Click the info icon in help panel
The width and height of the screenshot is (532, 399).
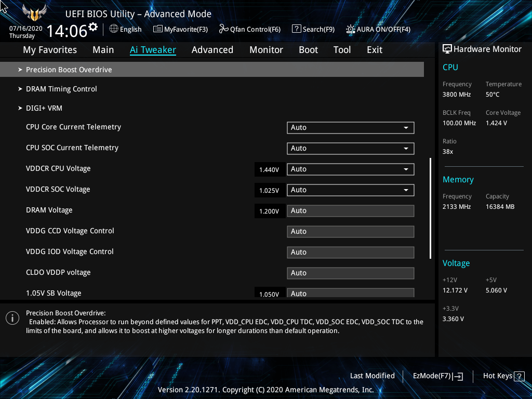tap(12, 318)
